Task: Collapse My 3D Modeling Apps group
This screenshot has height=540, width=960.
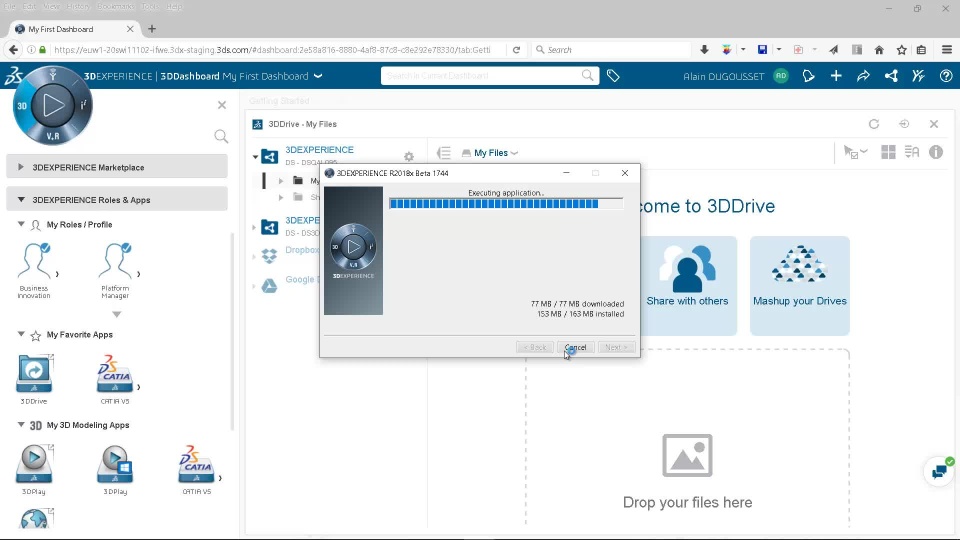Action: tap(21, 424)
